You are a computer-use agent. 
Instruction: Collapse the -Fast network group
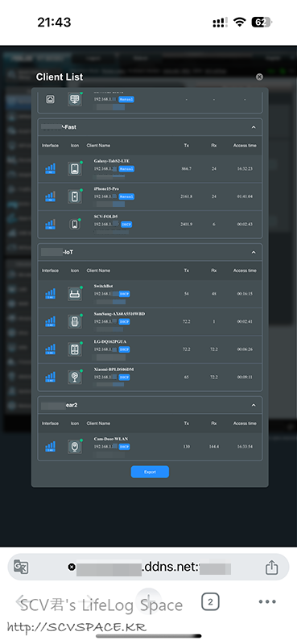[x=254, y=127]
